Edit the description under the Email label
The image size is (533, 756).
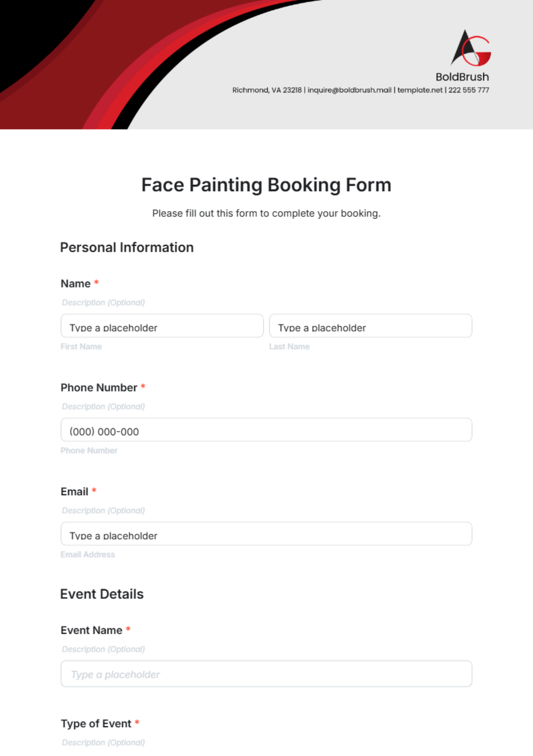103,511
